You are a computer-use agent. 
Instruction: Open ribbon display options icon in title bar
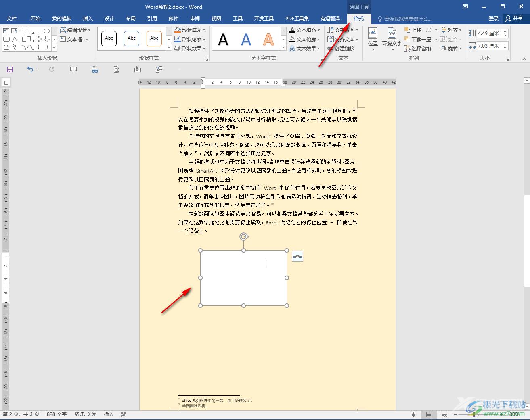coord(465,7)
